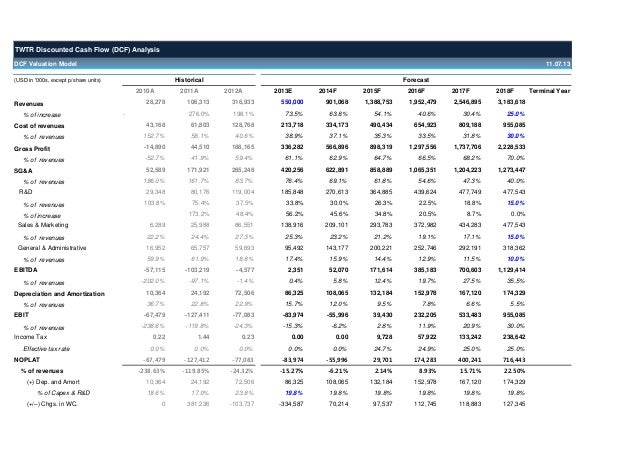Screen dimensions: 638x452
Task: Click the 2018F EBITDA value '1,129,414'
Action: tap(511, 270)
